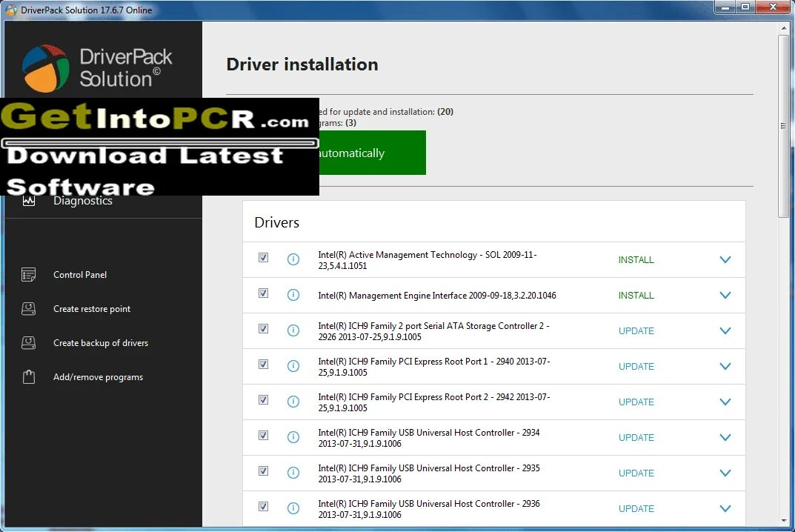Click INSTALL for Active Management Technology SOL

pos(636,259)
